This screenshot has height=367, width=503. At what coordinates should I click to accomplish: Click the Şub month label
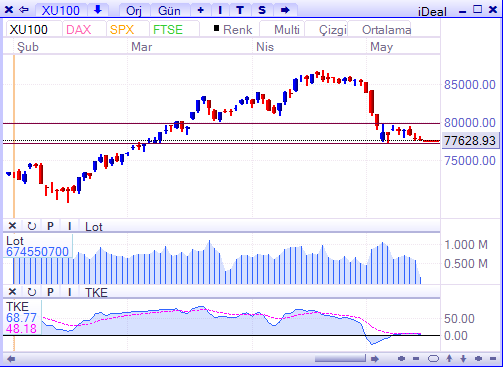tap(28, 47)
